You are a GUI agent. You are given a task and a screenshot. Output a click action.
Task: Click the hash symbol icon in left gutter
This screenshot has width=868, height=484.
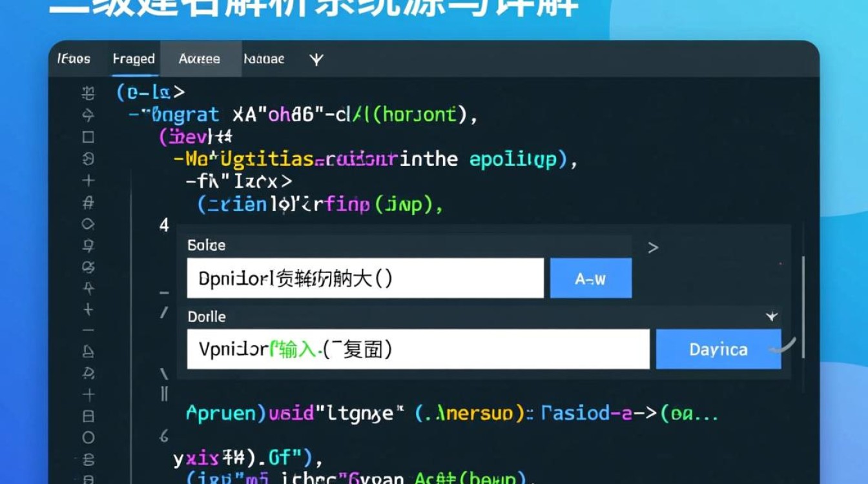88,203
